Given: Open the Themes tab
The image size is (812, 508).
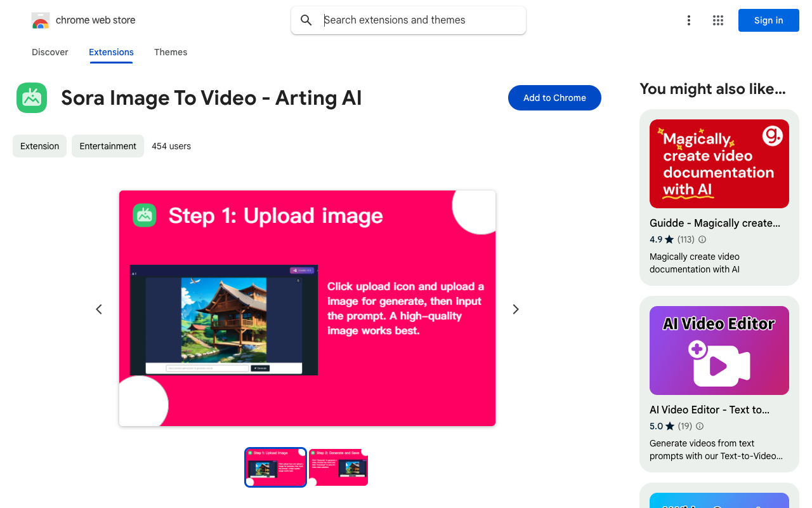Looking at the screenshot, I should [x=171, y=52].
